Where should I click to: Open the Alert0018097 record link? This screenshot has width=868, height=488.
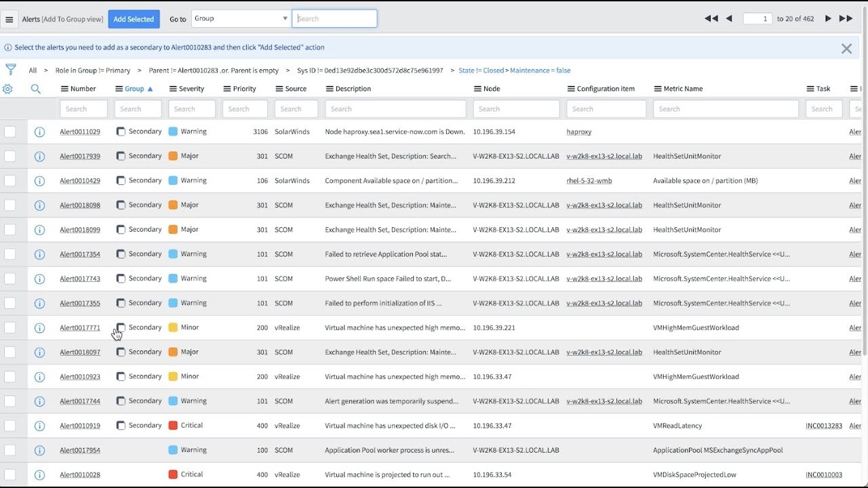80,352
